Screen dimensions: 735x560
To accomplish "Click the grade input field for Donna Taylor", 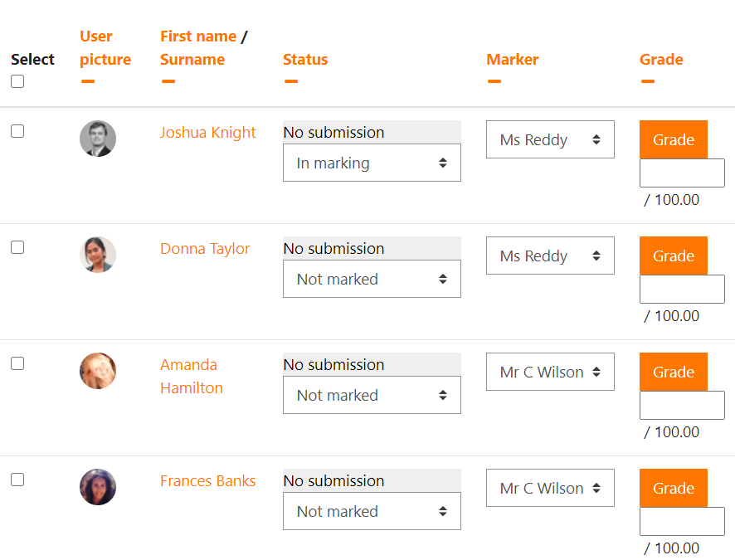I will tap(682, 290).
